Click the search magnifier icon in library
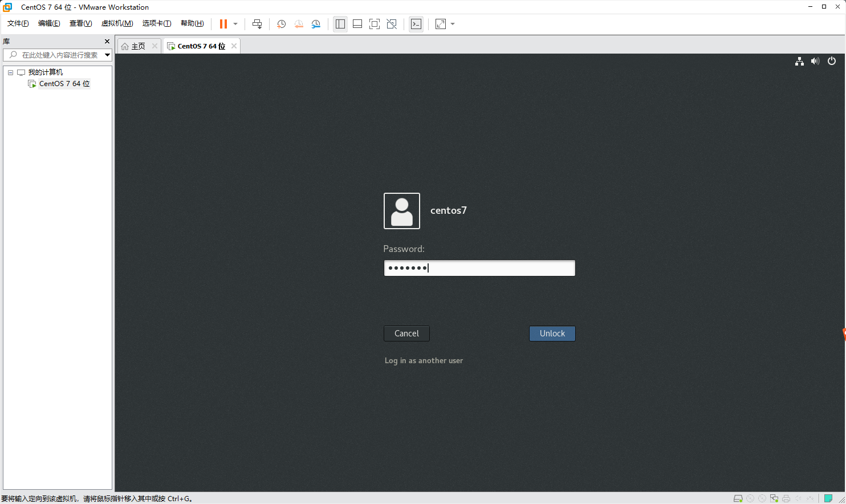846x504 pixels. [13, 55]
